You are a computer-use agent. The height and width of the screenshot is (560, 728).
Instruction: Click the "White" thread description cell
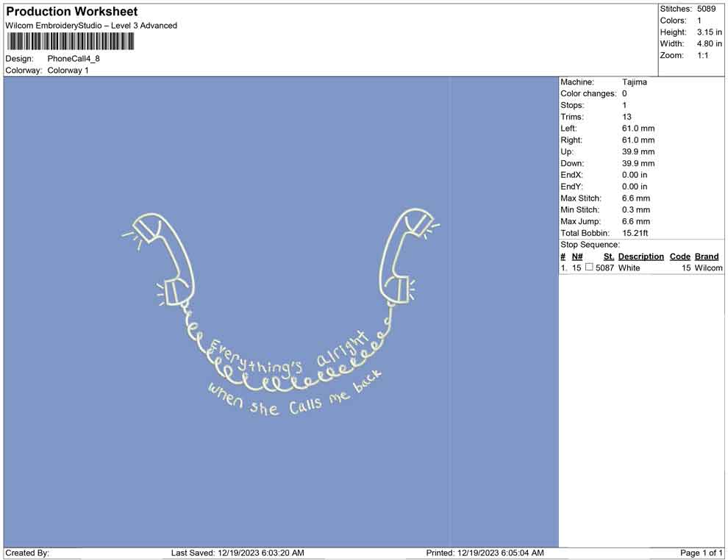pos(629,268)
